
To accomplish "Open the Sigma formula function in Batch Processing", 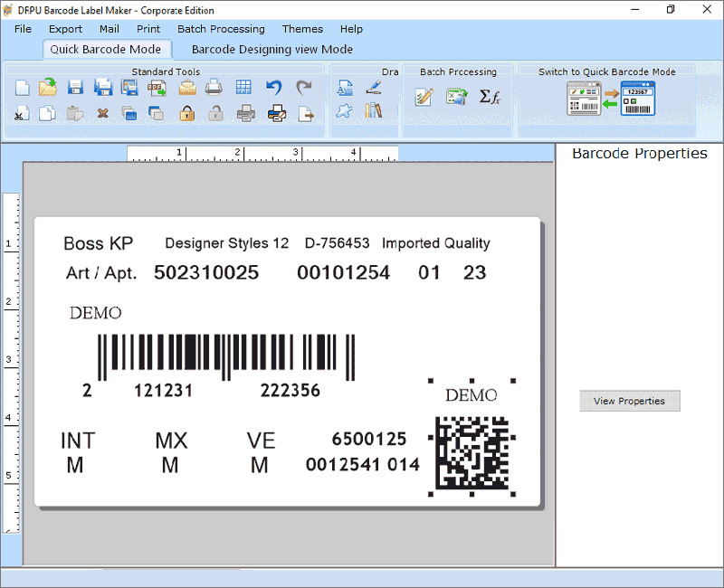I will pyautogui.click(x=490, y=98).
